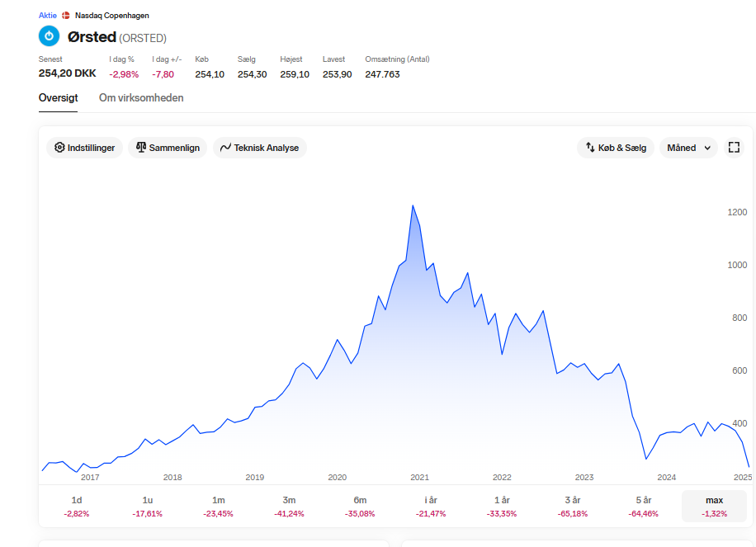Click the chart peak near 2021
This screenshot has width=756, height=547.
(413, 205)
